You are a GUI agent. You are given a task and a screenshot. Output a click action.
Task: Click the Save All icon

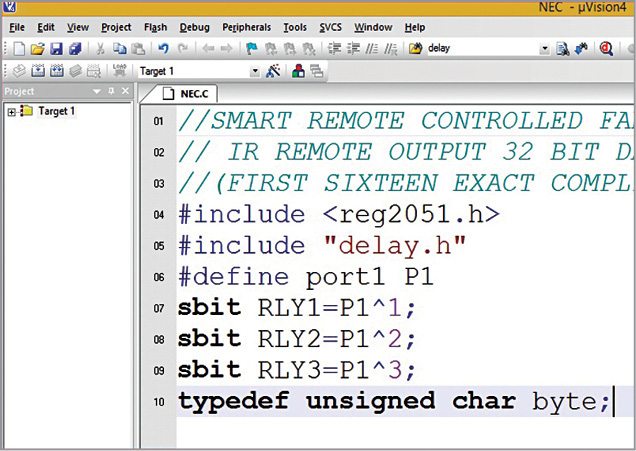tap(75, 48)
